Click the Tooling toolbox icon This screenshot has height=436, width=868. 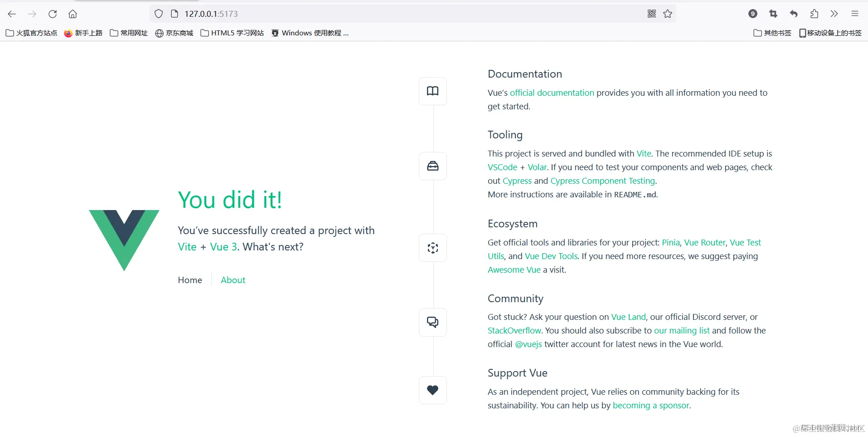tap(433, 166)
